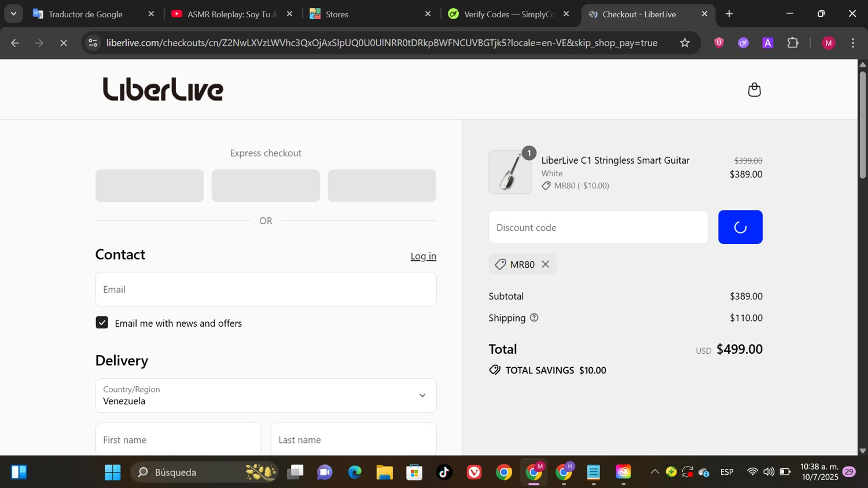Open the Country/Region dropdown
868x488 pixels.
pos(266,395)
